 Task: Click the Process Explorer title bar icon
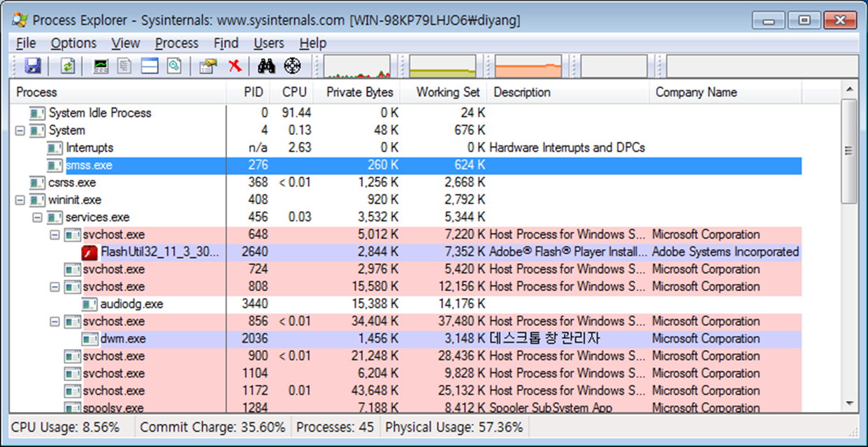point(18,20)
